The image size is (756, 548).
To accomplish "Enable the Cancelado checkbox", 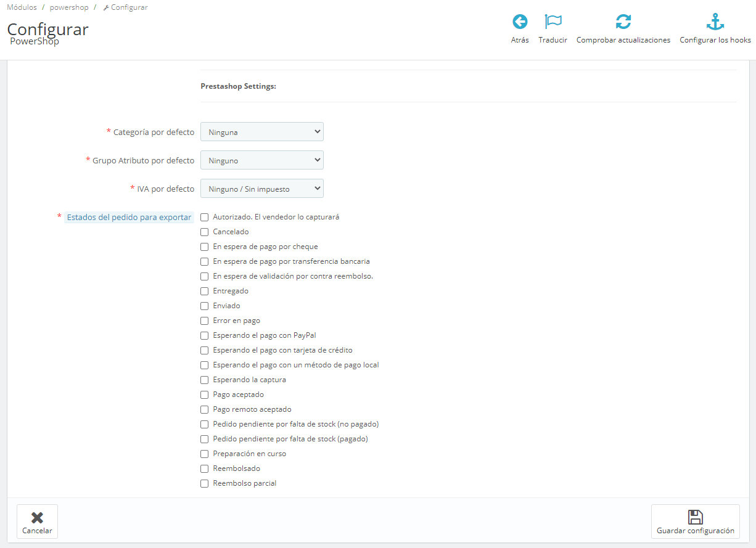I will point(205,232).
